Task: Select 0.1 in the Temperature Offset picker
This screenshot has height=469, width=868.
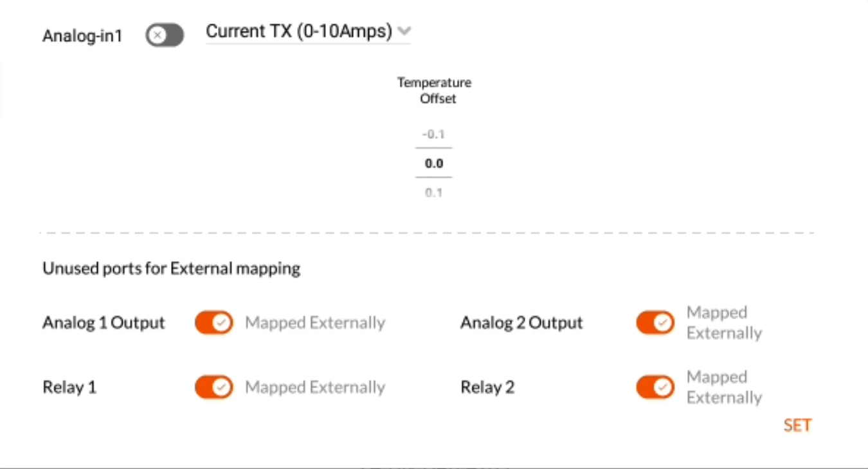Action: 434,192
